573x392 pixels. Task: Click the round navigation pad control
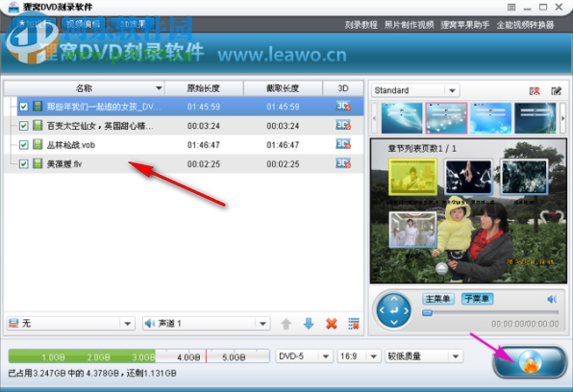[394, 310]
